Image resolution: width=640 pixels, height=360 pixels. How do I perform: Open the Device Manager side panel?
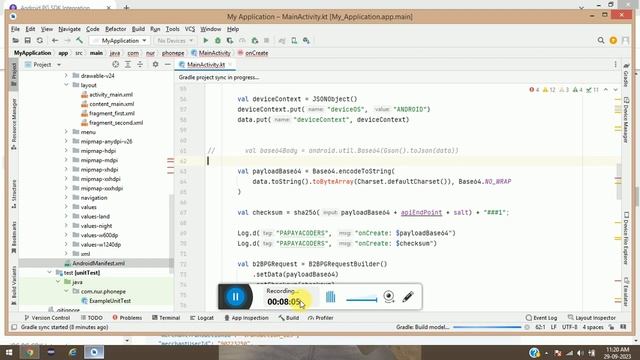click(x=626, y=120)
